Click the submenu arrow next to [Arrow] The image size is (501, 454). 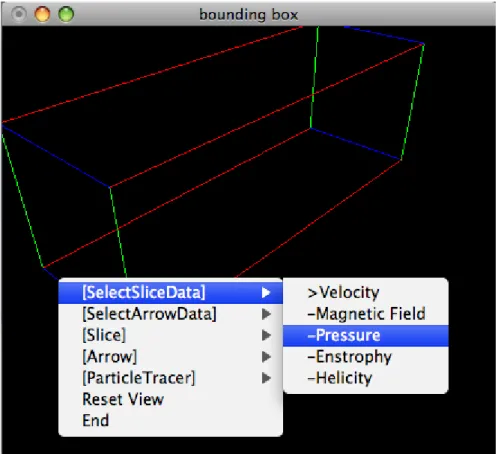(266, 357)
